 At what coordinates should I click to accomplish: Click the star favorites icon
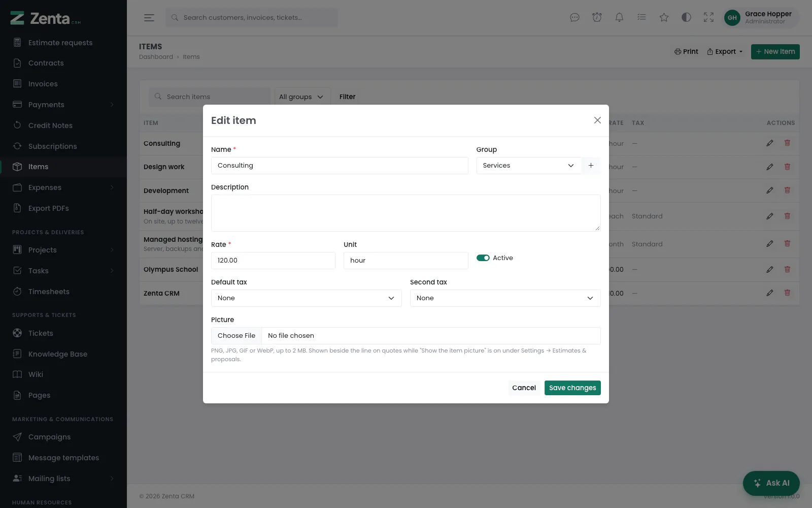(664, 18)
